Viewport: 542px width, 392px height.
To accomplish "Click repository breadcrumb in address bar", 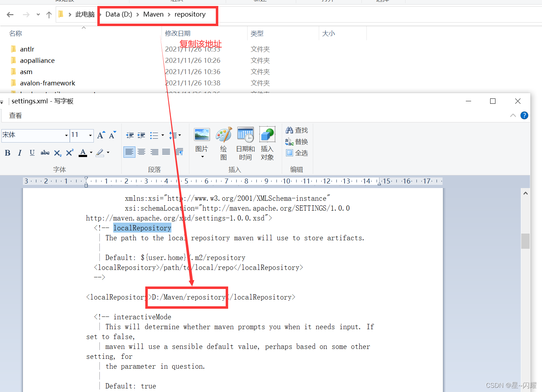I will click(x=190, y=14).
